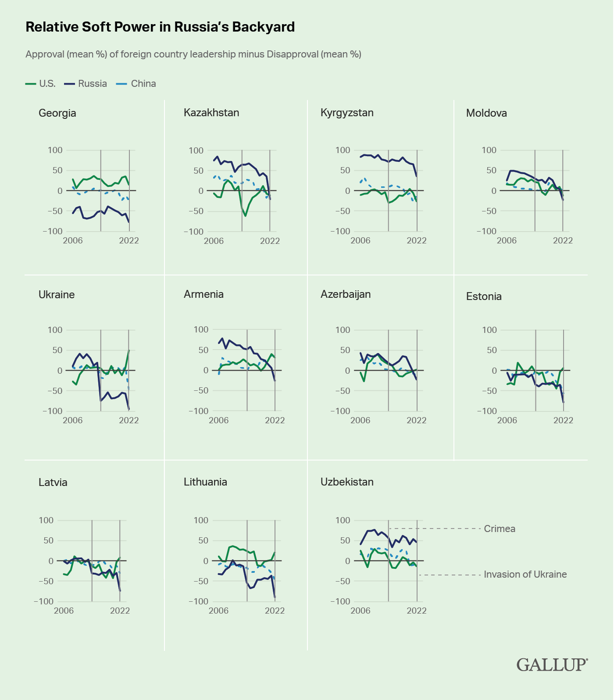Click the Latvia panel title

[53, 482]
